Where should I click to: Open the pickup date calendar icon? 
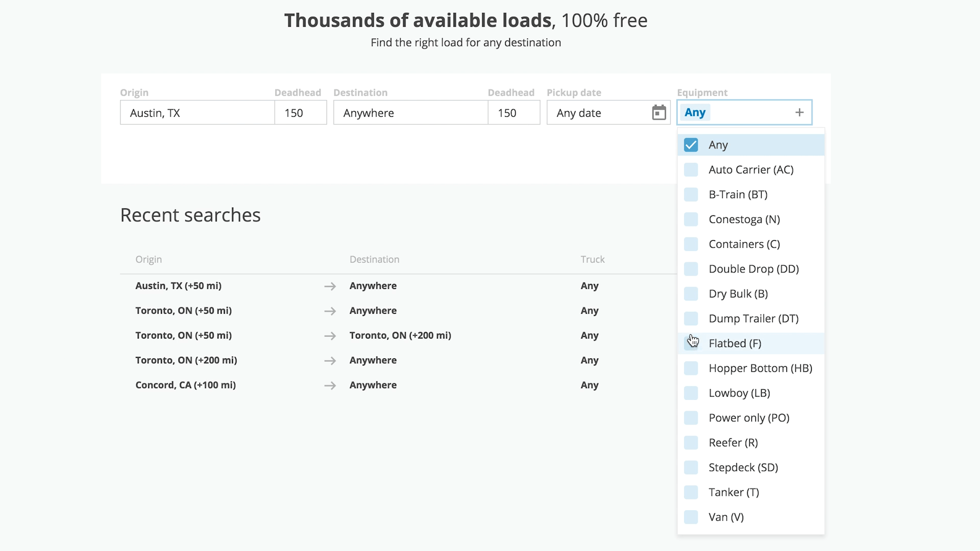659,113
